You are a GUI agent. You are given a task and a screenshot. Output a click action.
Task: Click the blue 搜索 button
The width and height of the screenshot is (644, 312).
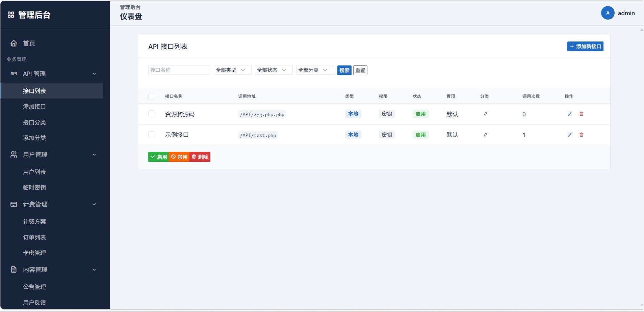(344, 70)
